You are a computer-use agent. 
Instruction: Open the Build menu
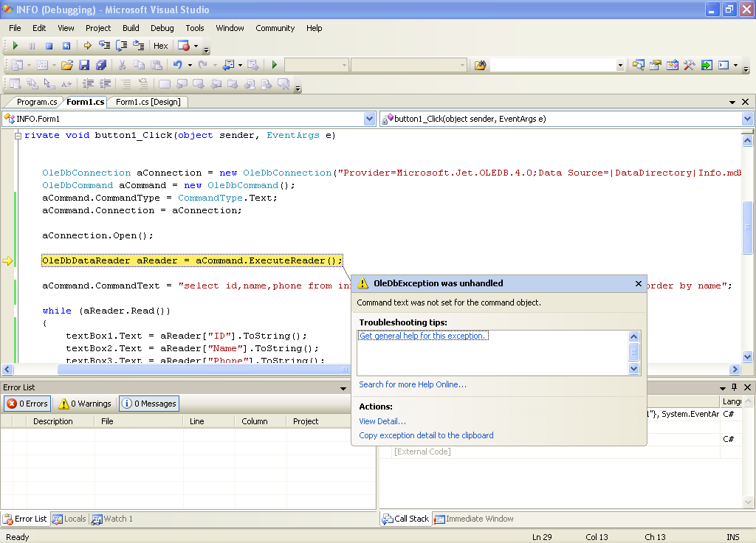[x=131, y=28]
